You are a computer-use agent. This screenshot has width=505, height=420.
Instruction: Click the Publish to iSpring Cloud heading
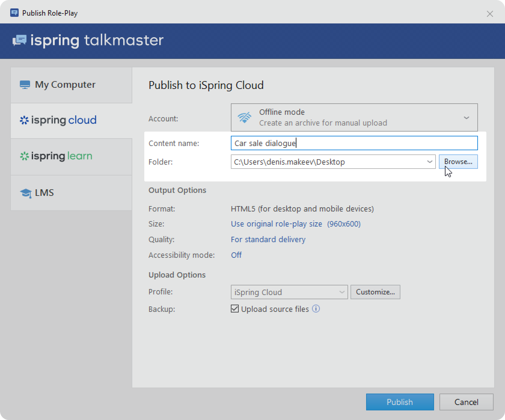[206, 85]
